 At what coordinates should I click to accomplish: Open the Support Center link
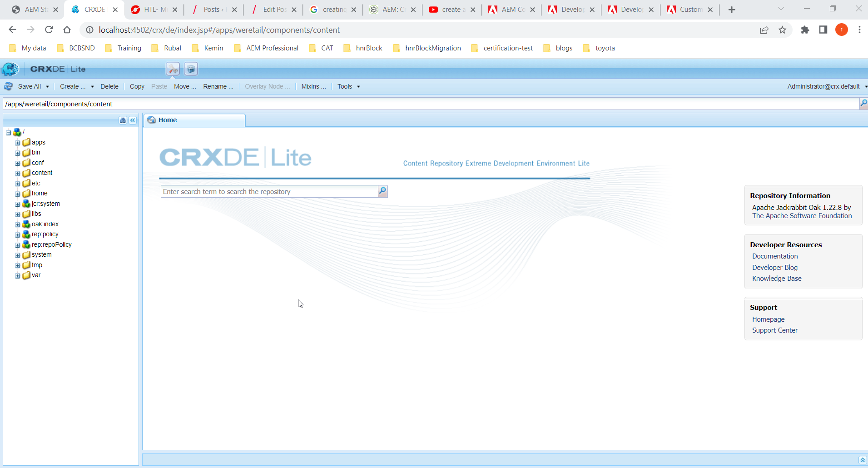[x=774, y=330]
